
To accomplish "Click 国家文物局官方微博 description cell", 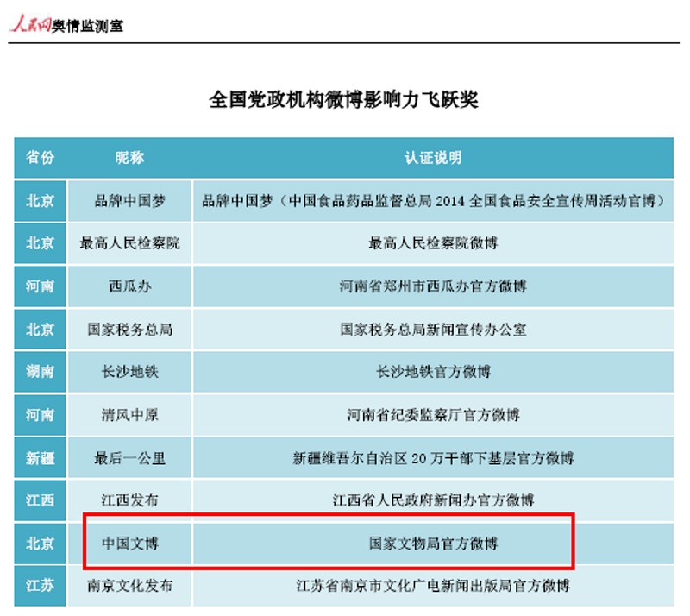I will (x=434, y=544).
